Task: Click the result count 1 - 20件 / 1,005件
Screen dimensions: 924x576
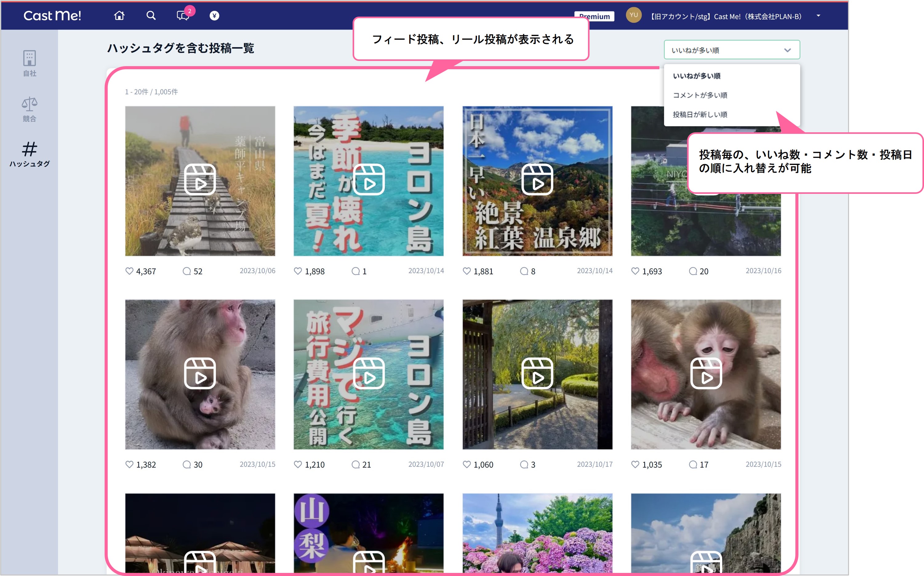Action: (151, 92)
